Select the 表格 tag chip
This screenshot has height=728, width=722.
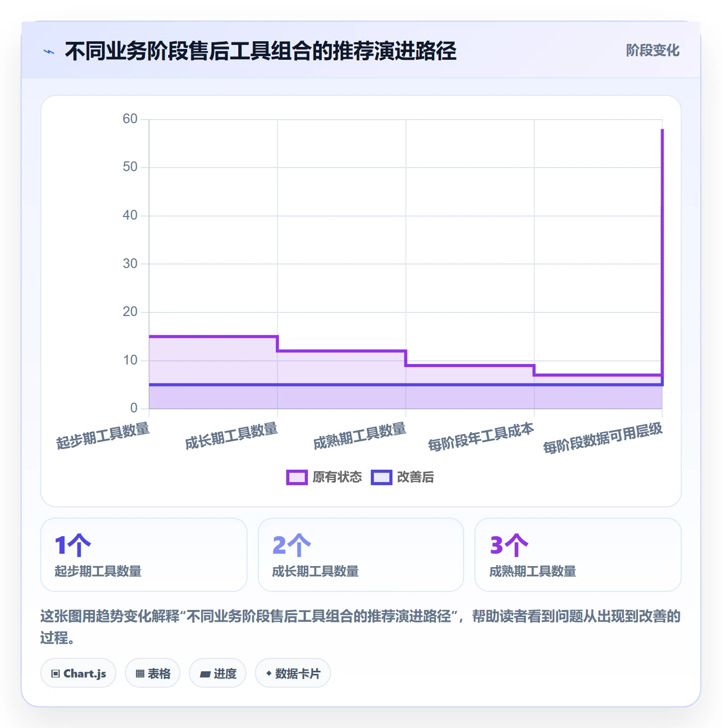[x=153, y=673]
